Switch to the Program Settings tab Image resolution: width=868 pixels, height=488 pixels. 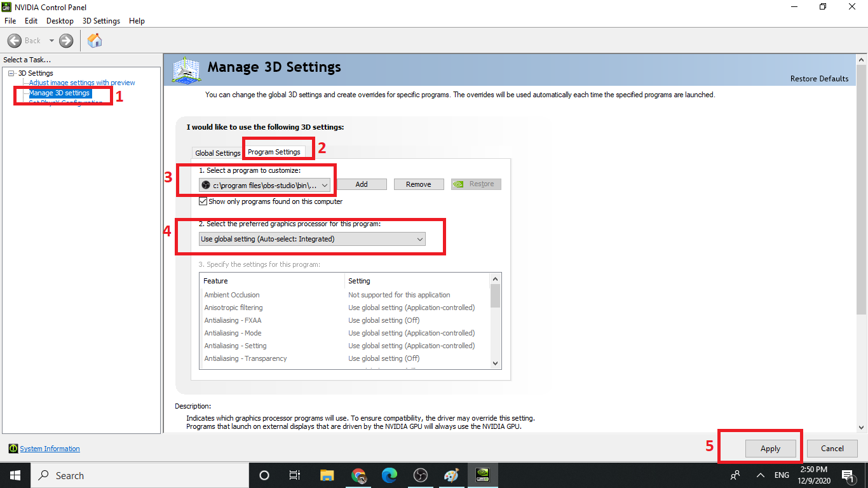pos(274,152)
